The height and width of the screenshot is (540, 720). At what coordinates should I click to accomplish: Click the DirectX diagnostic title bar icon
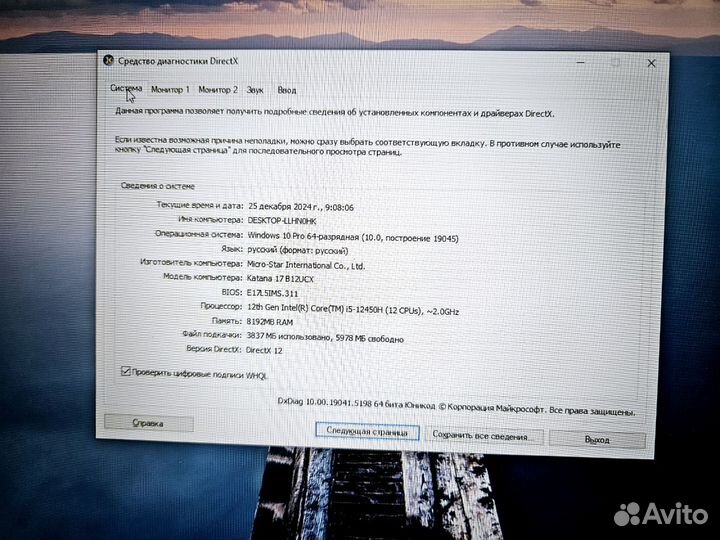[x=109, y=62]
